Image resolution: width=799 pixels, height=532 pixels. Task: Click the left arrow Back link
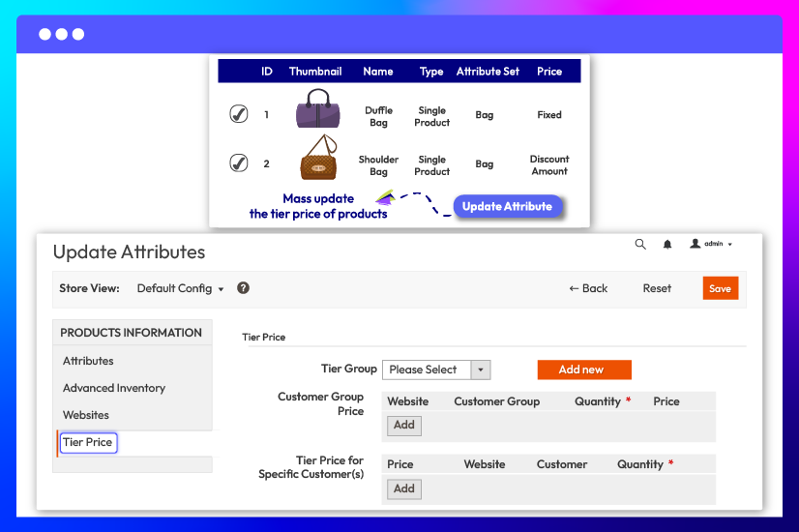588,288
